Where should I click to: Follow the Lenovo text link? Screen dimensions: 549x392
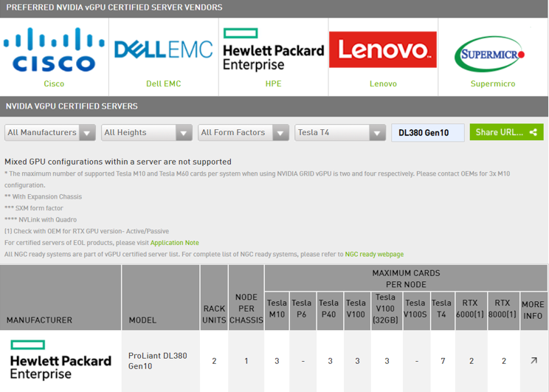tap(383, 83)
